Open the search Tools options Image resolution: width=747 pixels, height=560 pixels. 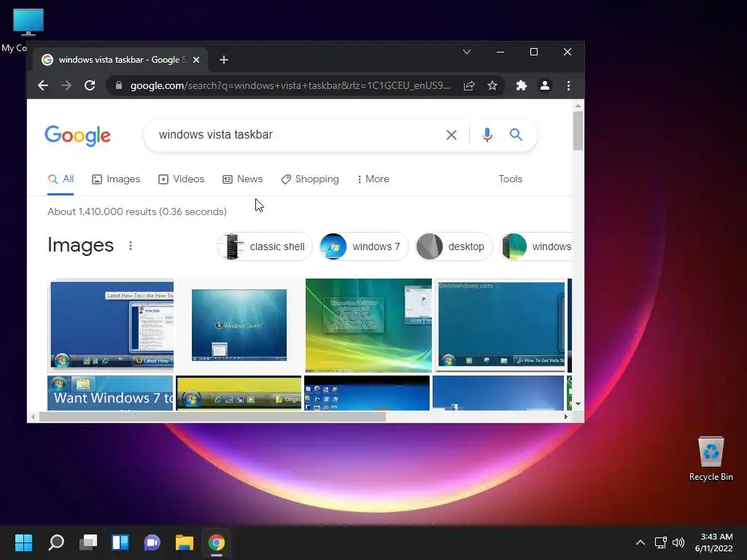[510, 179]
